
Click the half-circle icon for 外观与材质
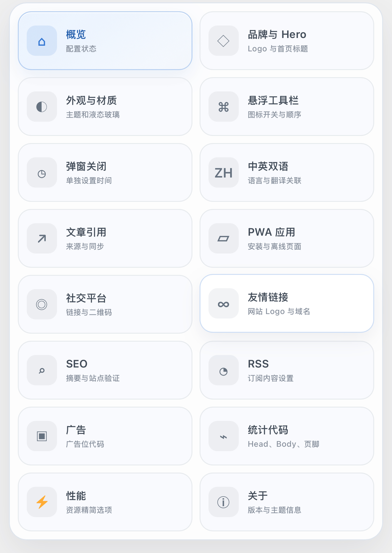(x=42, y=107)
